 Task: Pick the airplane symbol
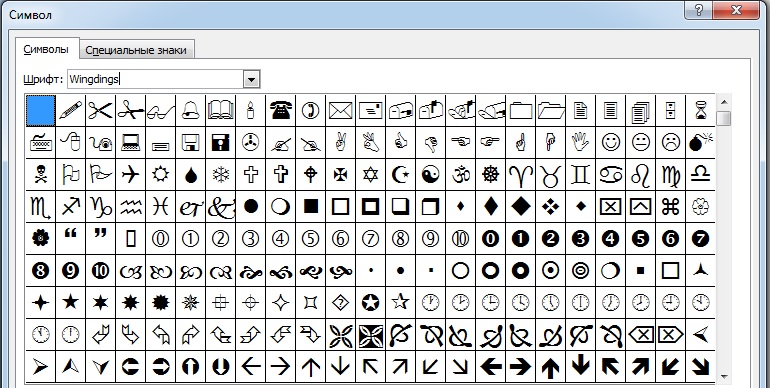pyautogui.click(x=130, y=174)
